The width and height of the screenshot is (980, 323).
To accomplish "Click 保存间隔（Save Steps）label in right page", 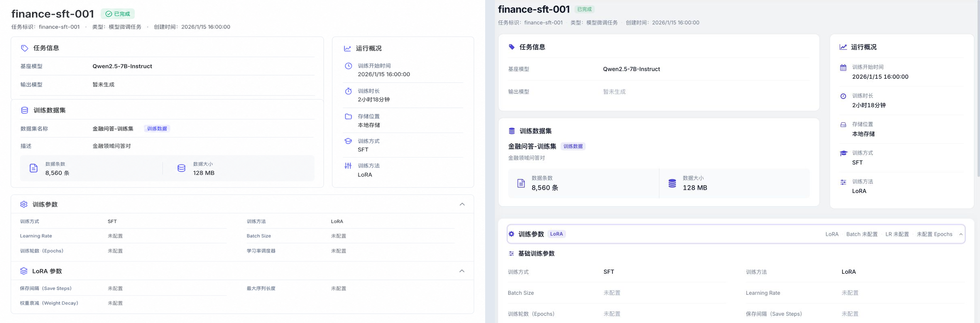I will pos(774,314).
